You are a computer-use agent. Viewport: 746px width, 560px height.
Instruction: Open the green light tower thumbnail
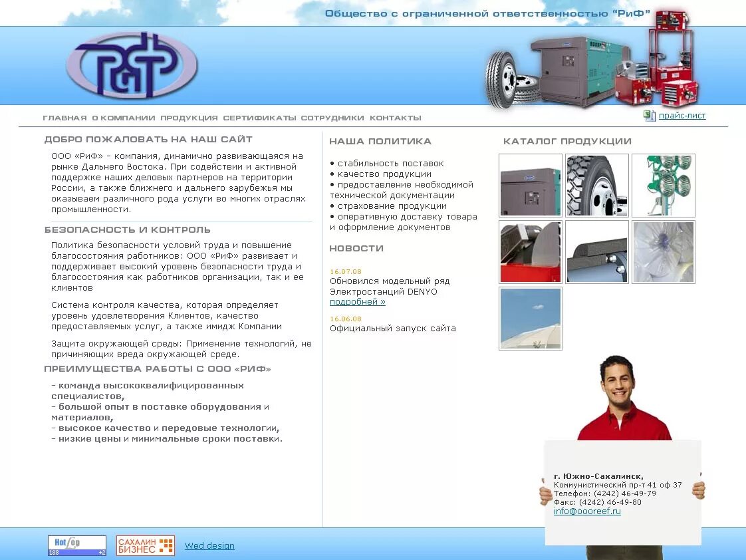pos(664,186)
